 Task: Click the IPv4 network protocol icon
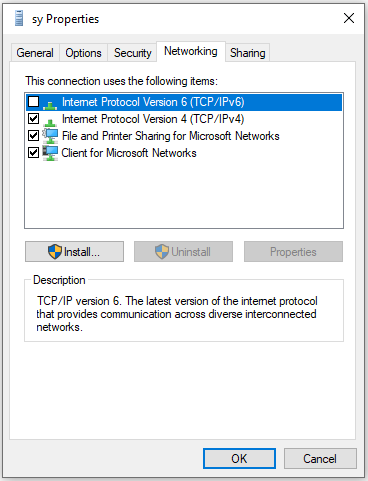50,122
